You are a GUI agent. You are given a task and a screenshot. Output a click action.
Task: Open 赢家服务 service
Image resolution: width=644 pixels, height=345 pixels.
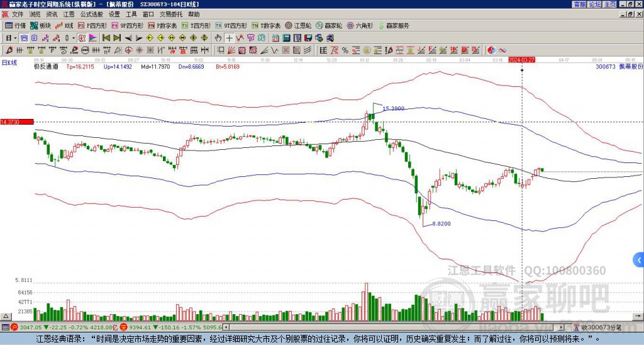pos(394,25)
